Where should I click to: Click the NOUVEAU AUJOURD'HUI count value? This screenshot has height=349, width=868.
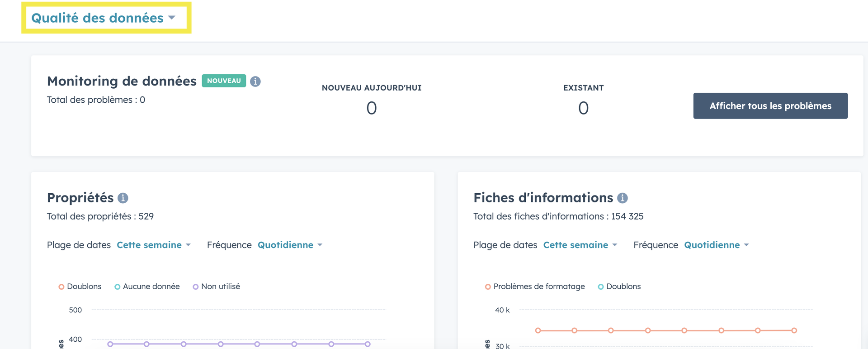[372, 108]
